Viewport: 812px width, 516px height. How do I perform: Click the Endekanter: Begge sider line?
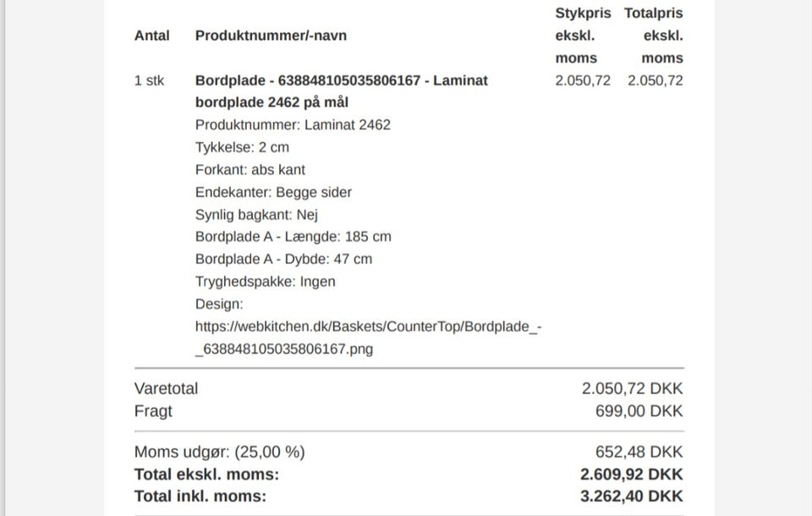click(x=273, y=192)
